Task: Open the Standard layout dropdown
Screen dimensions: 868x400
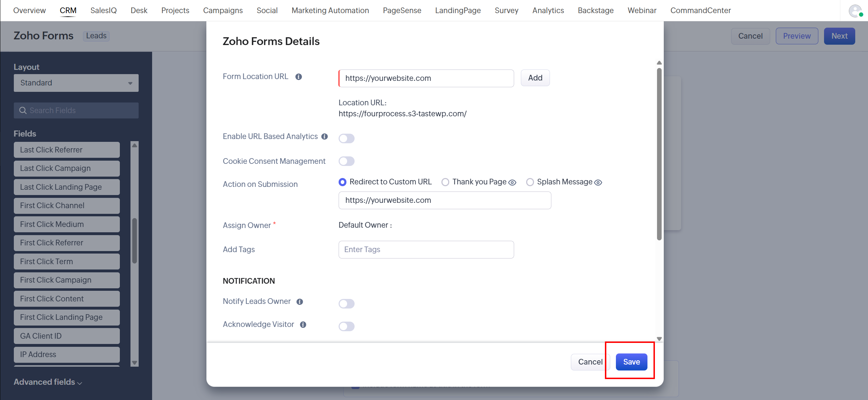Action: [76, 83]
